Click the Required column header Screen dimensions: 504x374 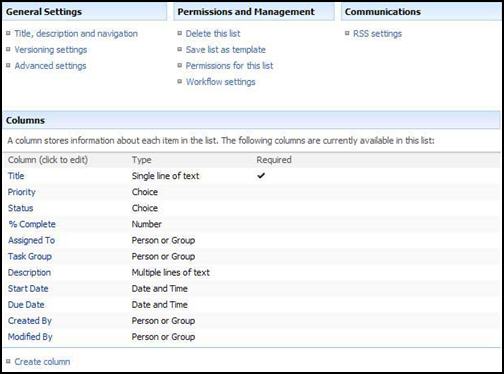[274, 160]
